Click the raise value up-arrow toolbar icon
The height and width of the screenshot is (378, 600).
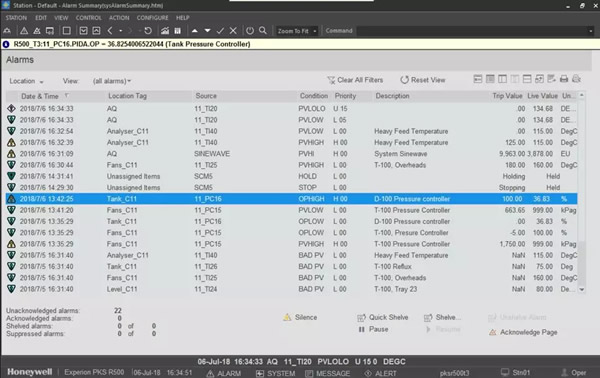195,31
